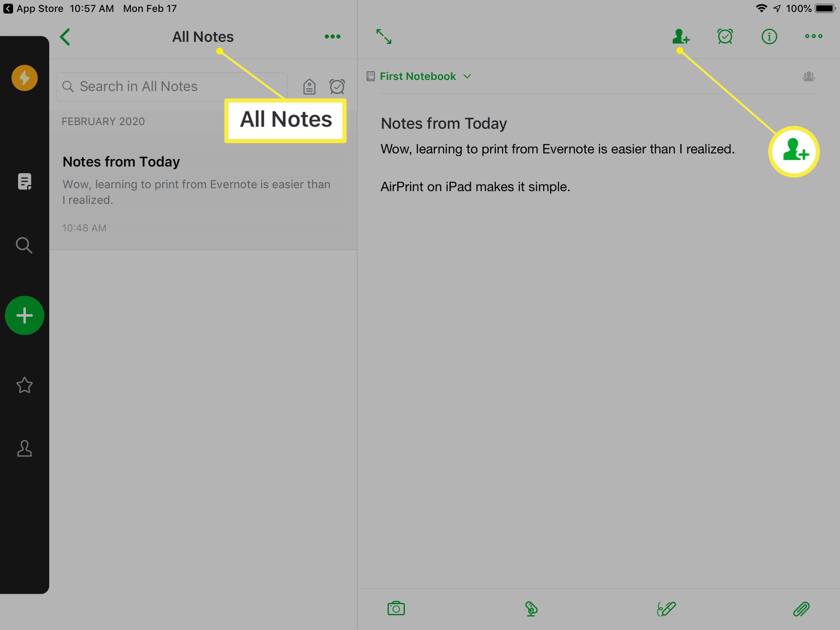Screen dimensions: 840x630
Task: Select the Shortcuts menu item in sidebar
Action: click(x=25, y=384)
